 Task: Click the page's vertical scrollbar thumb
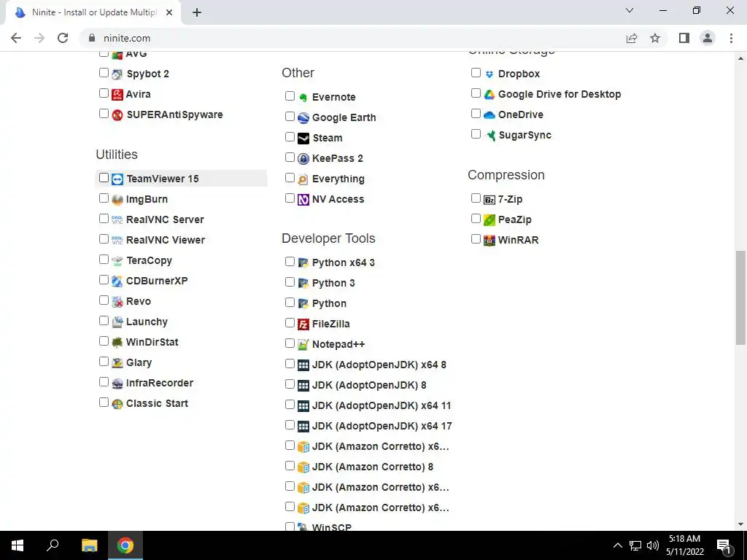point(740,297)
